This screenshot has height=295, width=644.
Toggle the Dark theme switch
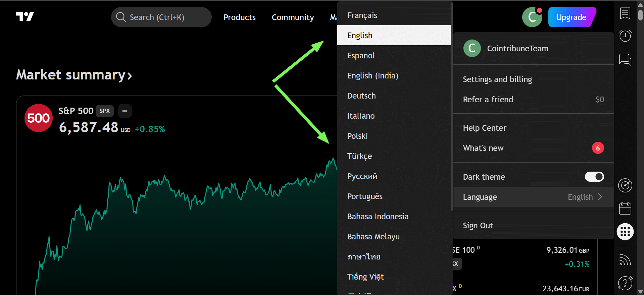[594, 177]
